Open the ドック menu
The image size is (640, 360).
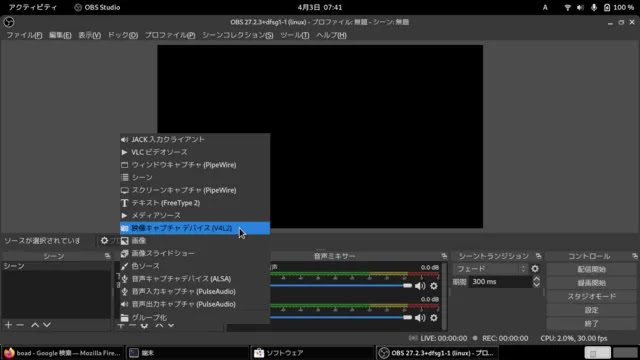(x=122, y=35)
